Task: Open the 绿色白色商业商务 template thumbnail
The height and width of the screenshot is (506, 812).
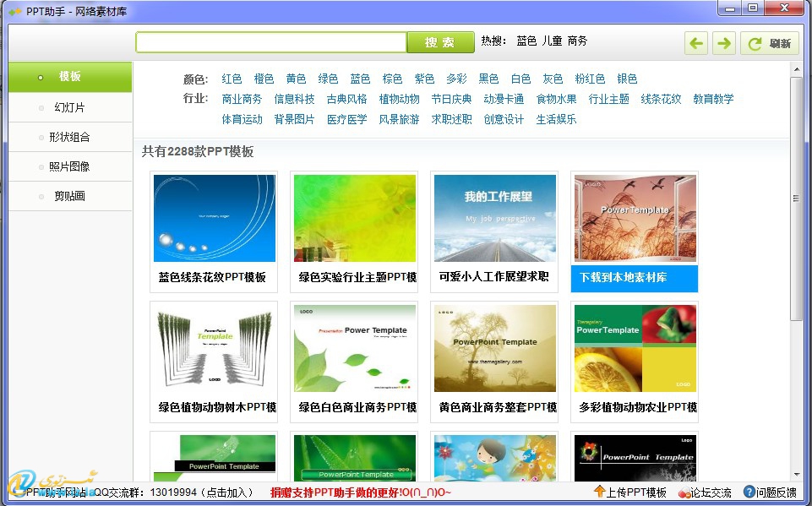Action: point(355,348)
